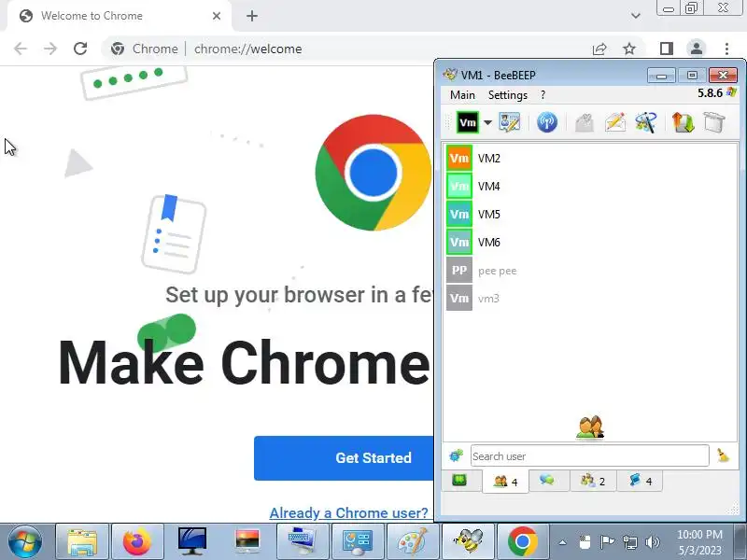
Task: Open a new Chrome tab with plus
Action: (x=252, y=16)
